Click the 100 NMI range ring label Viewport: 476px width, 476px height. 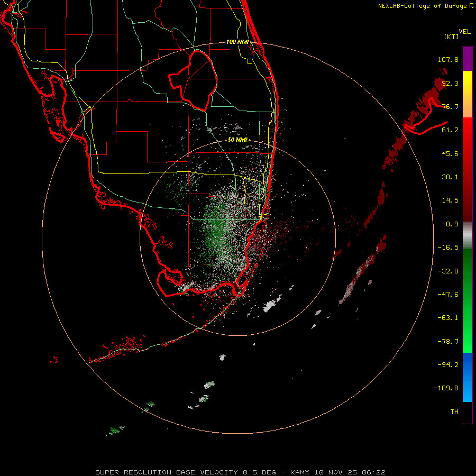(237, 42)
